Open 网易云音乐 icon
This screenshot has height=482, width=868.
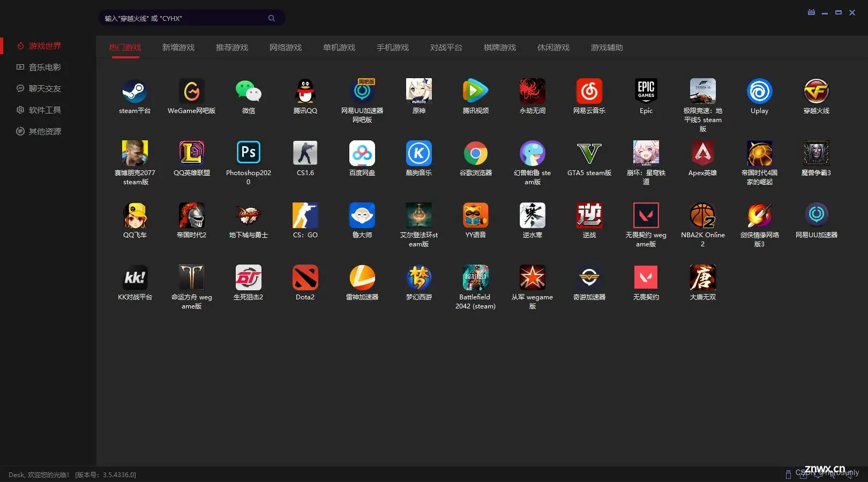589,92
